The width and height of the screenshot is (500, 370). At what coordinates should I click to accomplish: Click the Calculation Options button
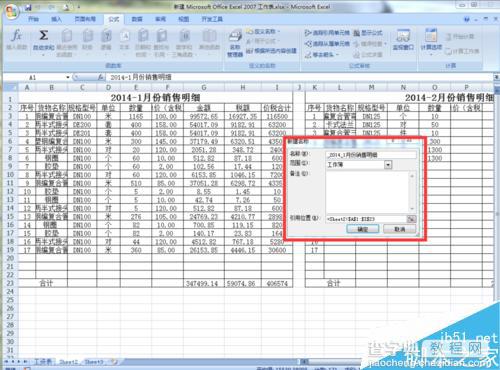click(x=431, y=42)
